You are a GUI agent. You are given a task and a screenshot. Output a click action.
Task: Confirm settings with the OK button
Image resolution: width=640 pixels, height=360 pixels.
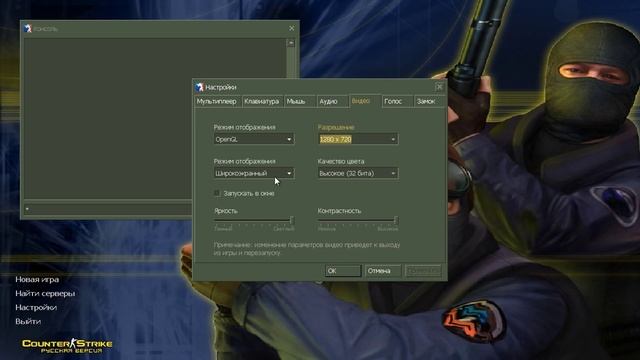pos(343,271)
